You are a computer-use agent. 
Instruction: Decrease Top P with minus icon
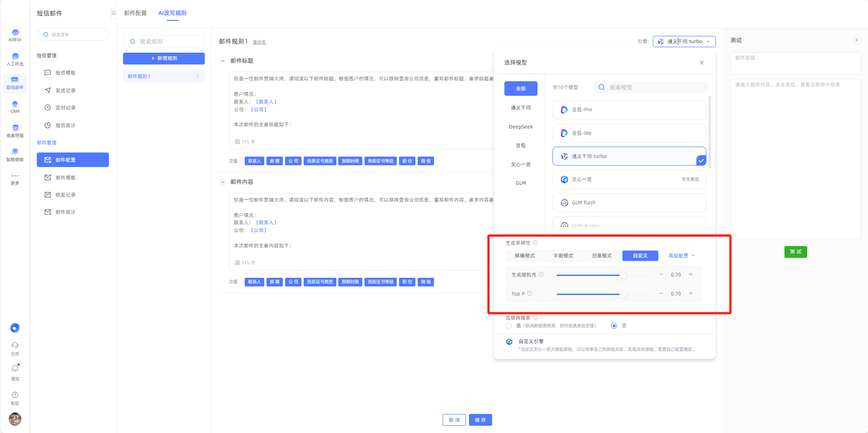pos(661,294)
